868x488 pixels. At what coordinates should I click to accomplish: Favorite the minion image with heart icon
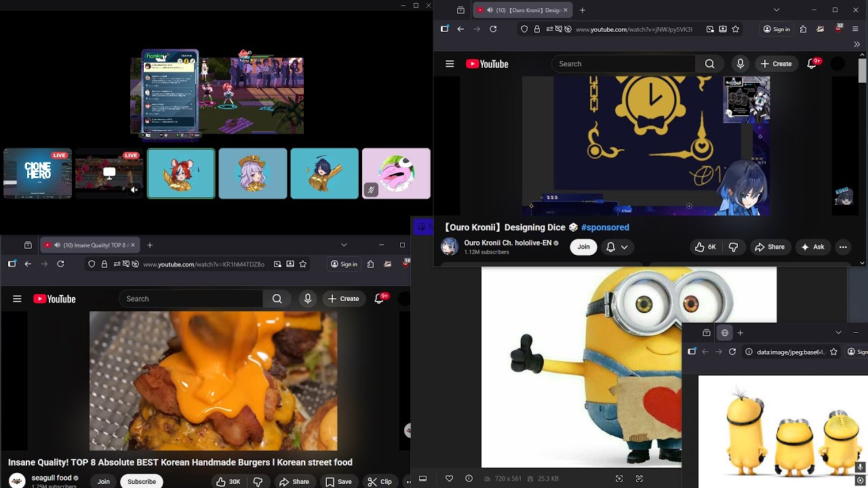(449, 479)
